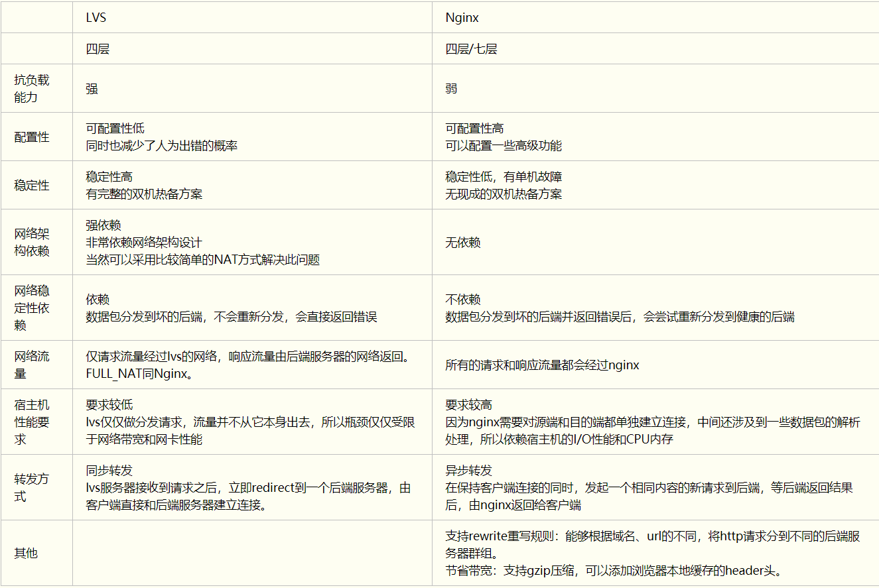This screenshot has width=879, height=588.
Task: Select the text 无现成的双机热备方案
Action: 504,194
